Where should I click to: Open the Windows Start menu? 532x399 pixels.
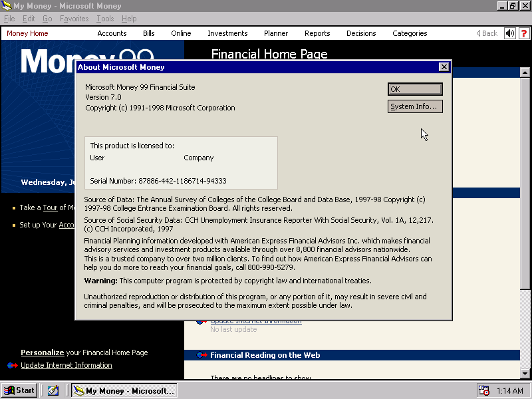coord(19,390)
